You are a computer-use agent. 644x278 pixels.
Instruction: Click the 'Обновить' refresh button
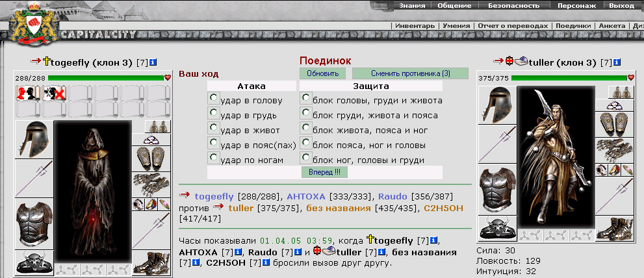(x=324, y=73)
